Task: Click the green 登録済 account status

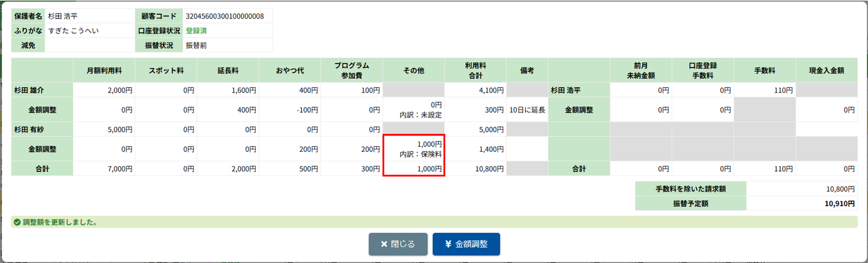Action: point(196,30)
